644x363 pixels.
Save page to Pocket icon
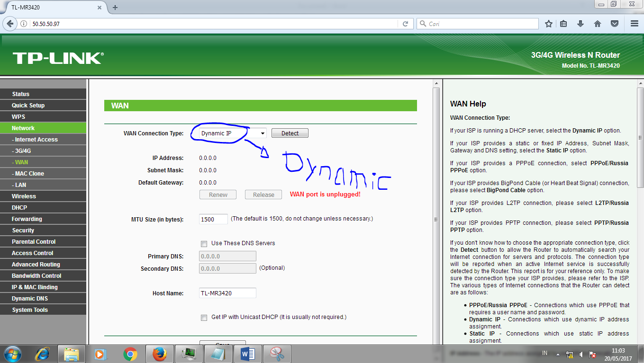615,24
